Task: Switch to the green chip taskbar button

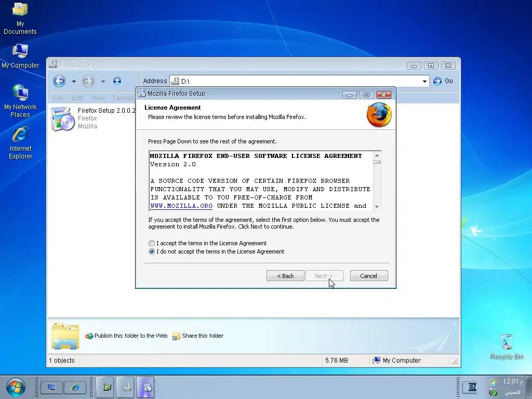Action: click(x=106, y=387)
